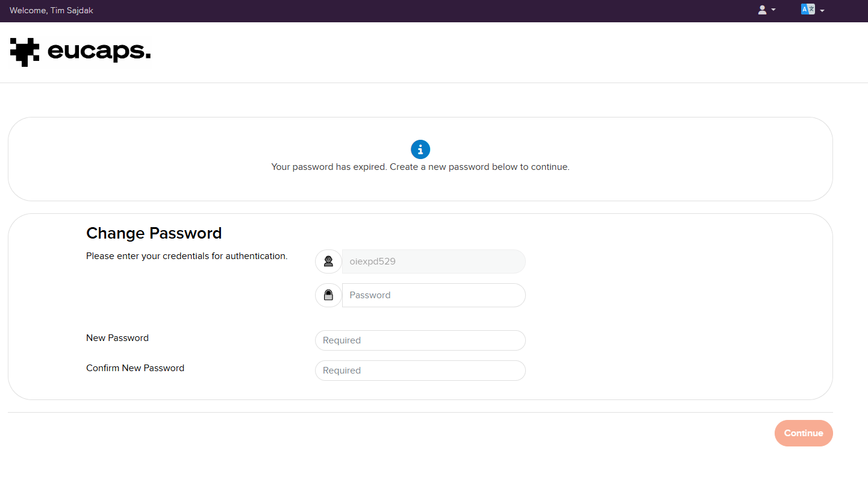Focus the disabled username field oiexpd529
868x482 pixels.
[x=434, y=261]
